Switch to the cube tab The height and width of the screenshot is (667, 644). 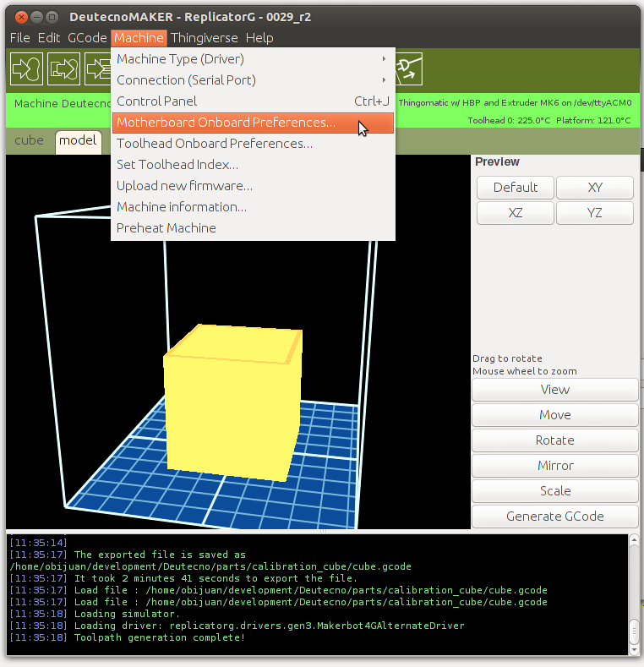coord(30,141)
